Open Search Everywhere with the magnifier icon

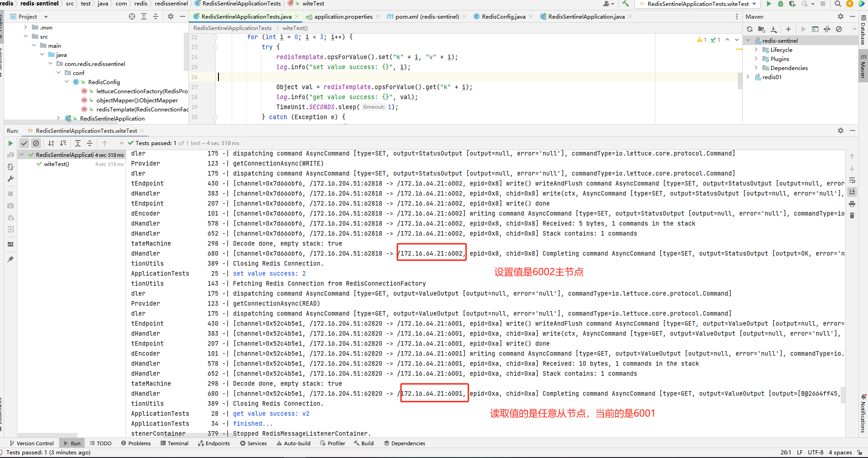pos(838,4)
